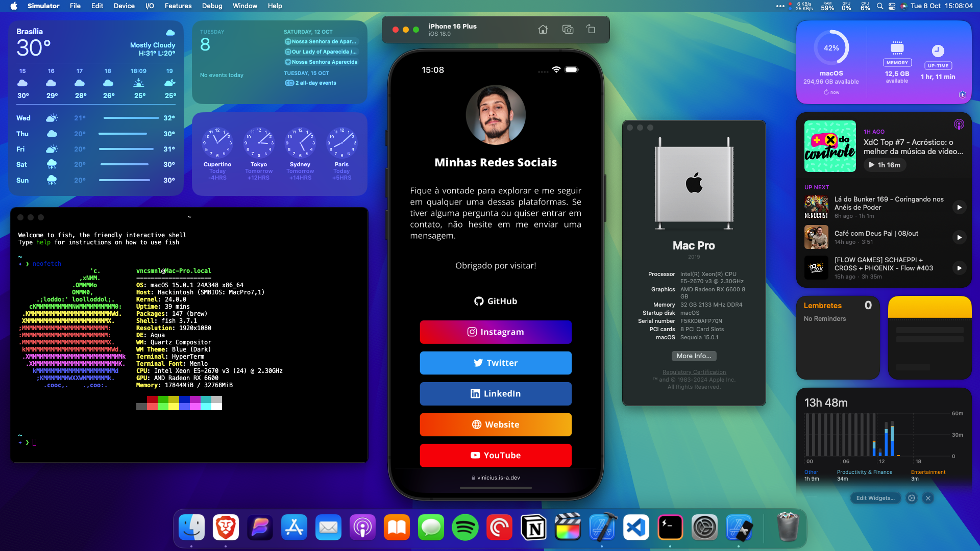The image size is (980, 551).
Task: Open Notion from the Dock
Action: 534,528
